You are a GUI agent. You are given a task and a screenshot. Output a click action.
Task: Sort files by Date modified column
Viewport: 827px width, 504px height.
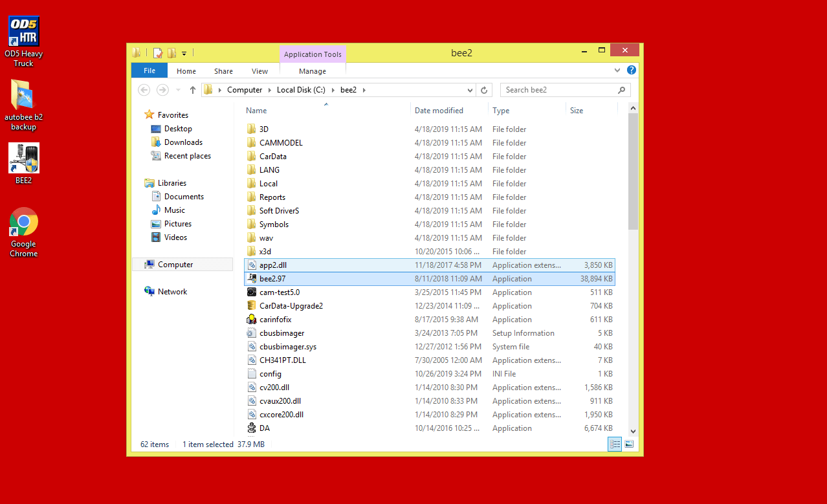pyautogui.click(x=439, y=111)
